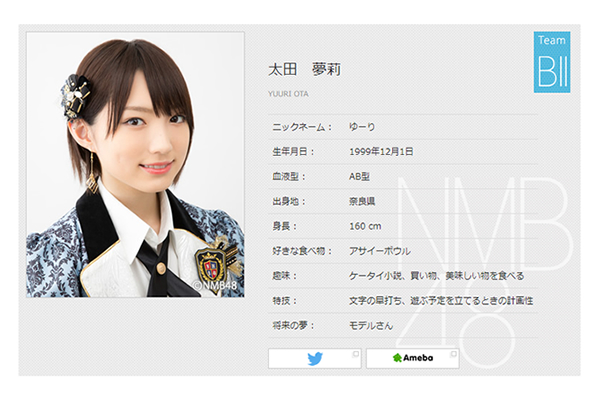
Task: Click the favorite food value アサイーボウル
Action: point(380,251)
